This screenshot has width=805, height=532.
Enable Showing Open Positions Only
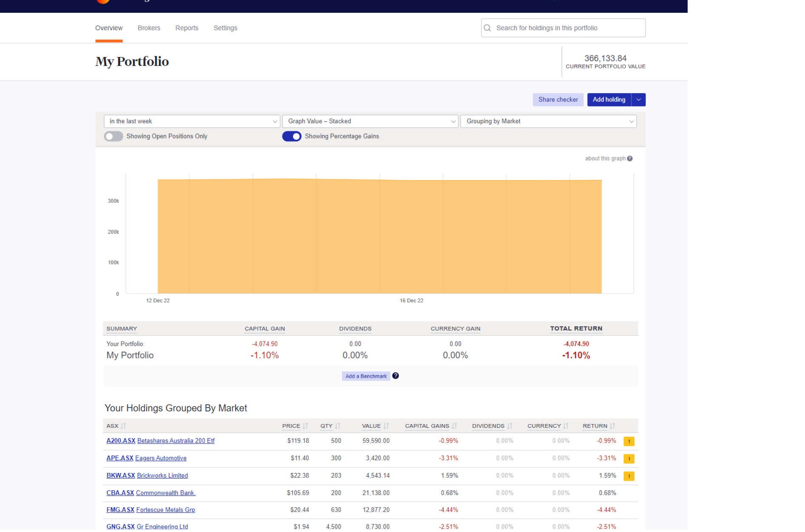(x=114, y=136)
